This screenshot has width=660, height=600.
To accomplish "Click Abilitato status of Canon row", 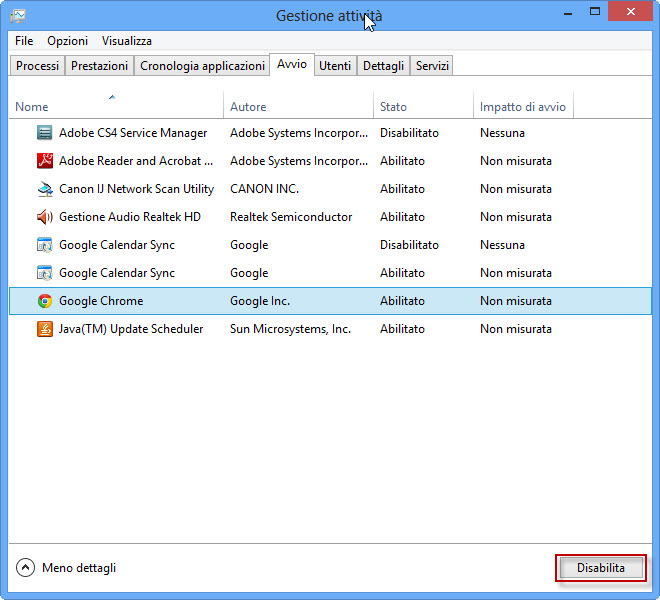I will [x=402, y=189].
